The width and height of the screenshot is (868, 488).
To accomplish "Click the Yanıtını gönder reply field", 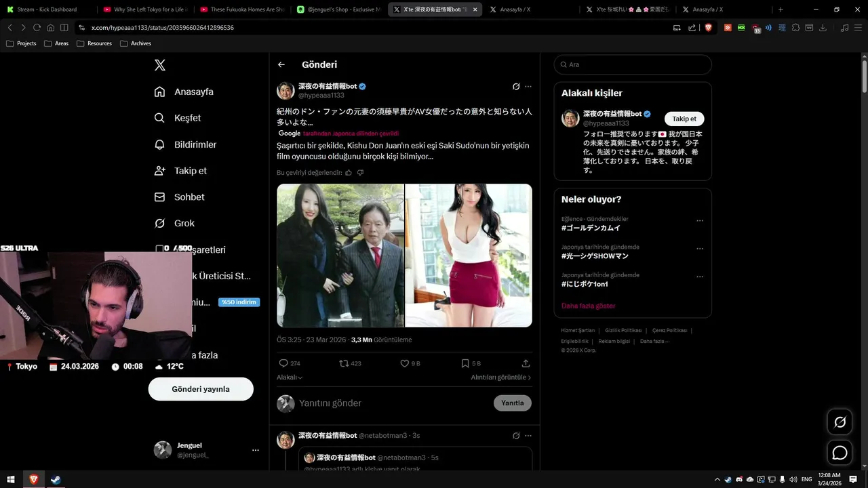I will point(393,403).
